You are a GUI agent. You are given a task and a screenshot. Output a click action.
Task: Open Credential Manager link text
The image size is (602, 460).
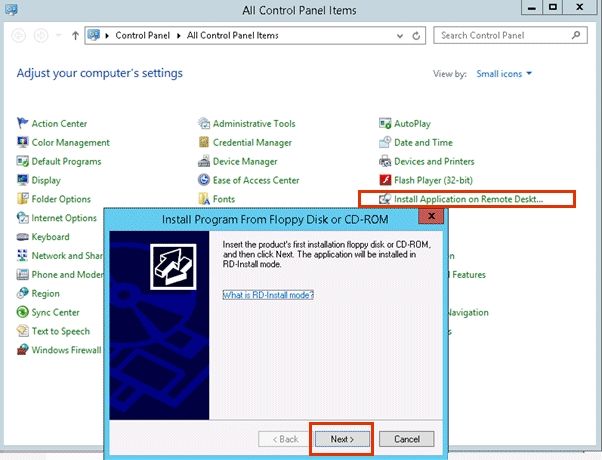coord(252,142)
